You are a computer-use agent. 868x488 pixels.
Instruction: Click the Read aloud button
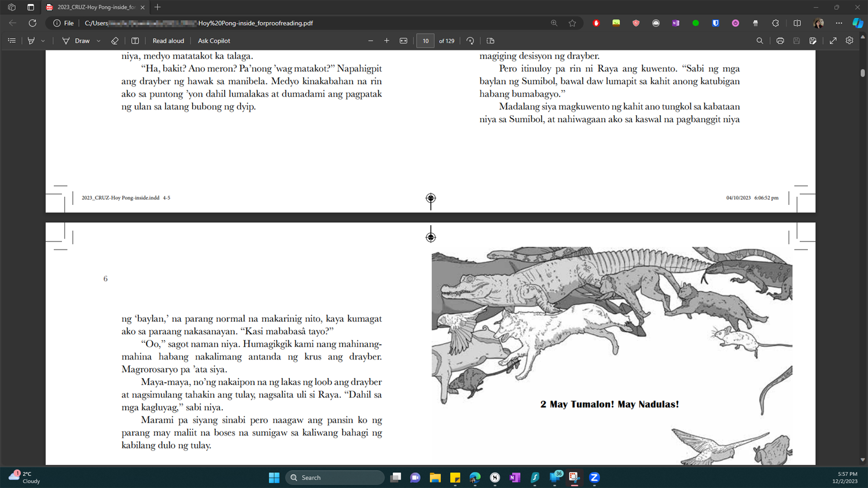(x=168, y=41)
